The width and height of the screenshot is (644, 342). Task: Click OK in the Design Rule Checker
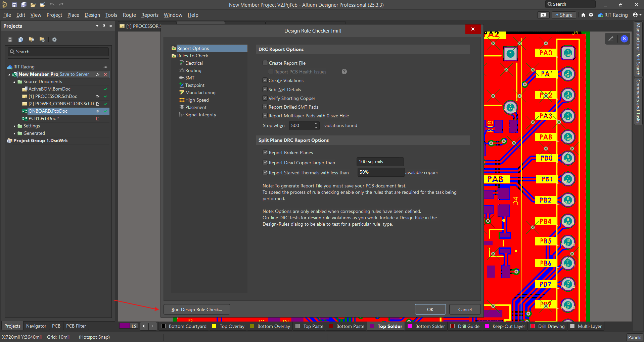point(430,309)
